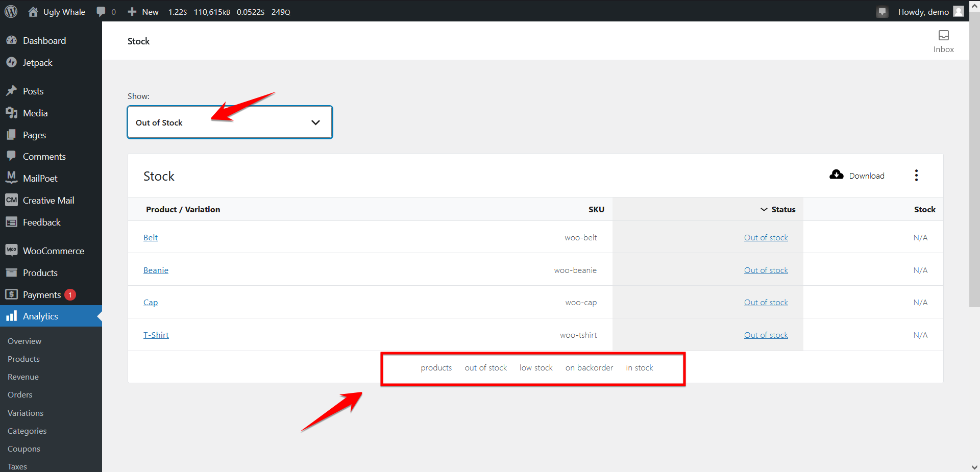Click the Analytics bar-chart sidebar icon

coord(12,316)
